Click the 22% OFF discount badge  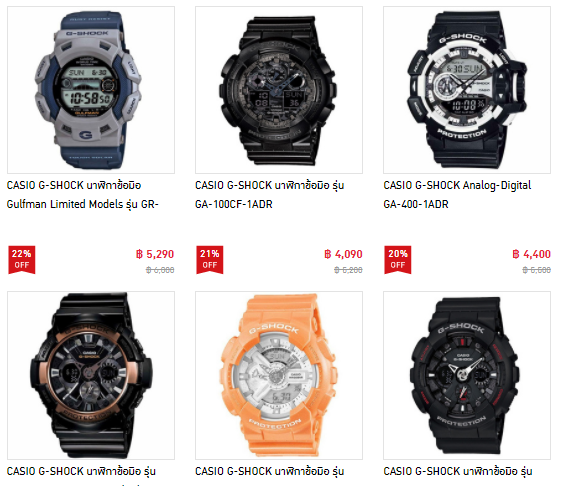click(x=22, y=260)
